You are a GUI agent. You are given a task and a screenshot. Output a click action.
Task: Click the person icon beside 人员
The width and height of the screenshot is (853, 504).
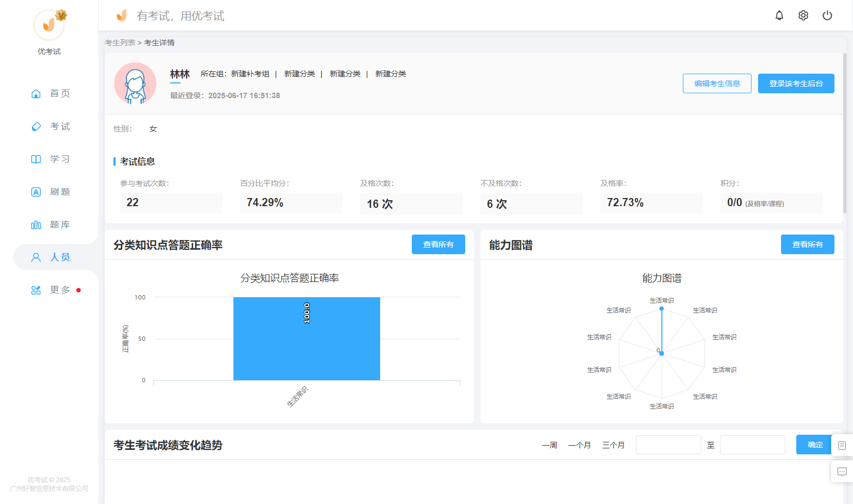[x=36, y=257]
